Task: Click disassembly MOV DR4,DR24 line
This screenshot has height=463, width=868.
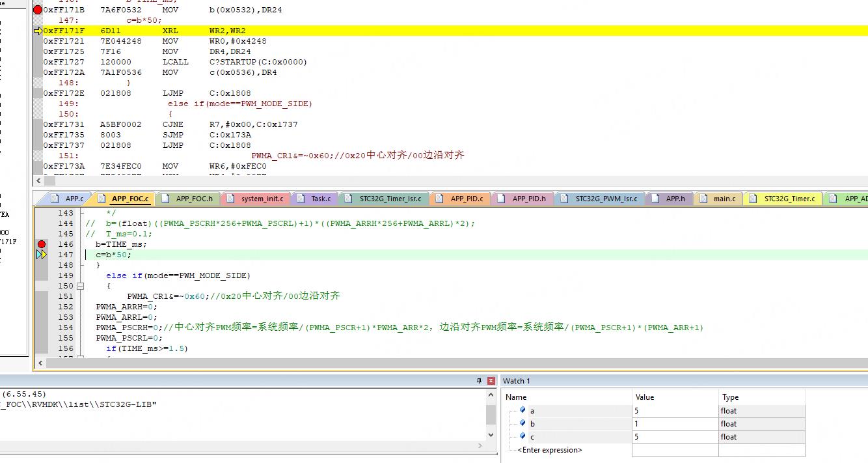Action: click(x=147, y=51)
